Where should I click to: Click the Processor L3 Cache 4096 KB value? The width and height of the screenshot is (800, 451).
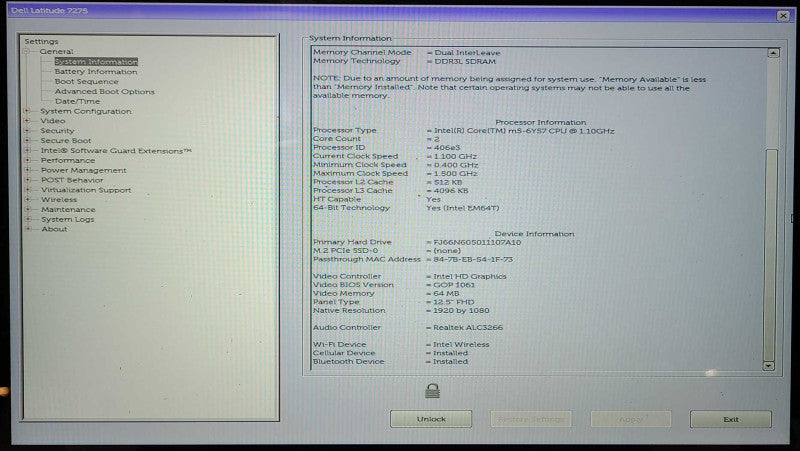coord(451,191)
